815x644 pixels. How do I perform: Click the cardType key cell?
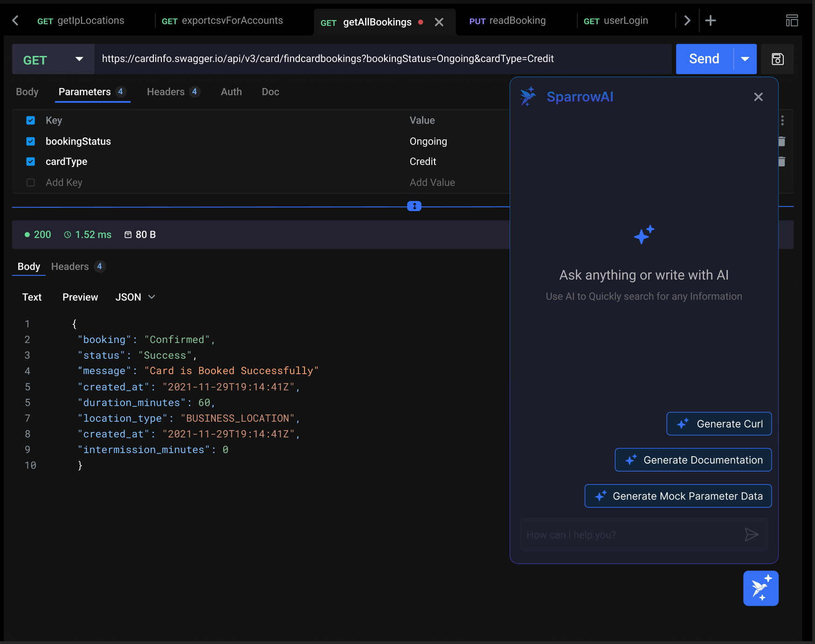tap(66, 161)
